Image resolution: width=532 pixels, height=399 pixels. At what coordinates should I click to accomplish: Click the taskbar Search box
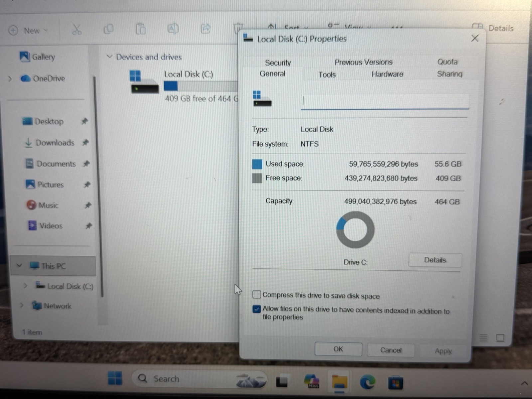coord(199,379)
